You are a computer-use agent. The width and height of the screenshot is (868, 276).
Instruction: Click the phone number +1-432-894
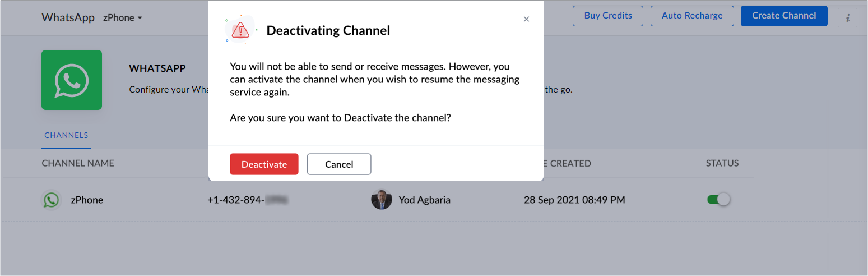248,200
